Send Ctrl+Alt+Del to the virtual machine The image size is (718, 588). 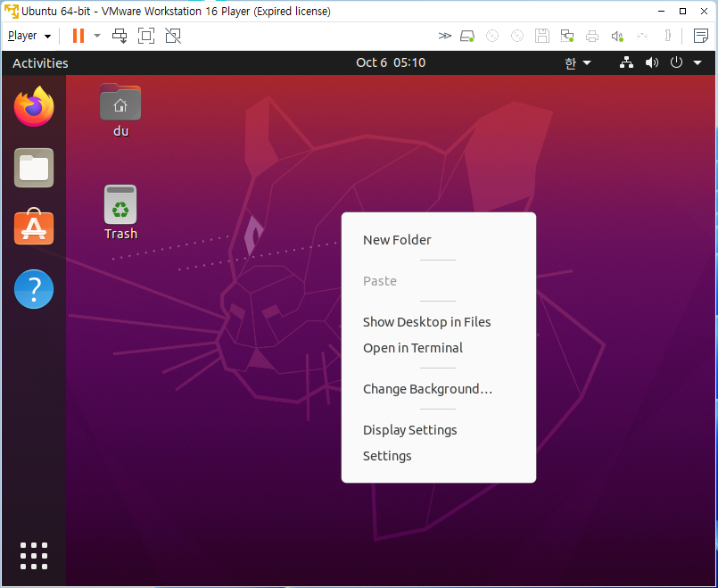pyautogui.click(x=120, y=36)
